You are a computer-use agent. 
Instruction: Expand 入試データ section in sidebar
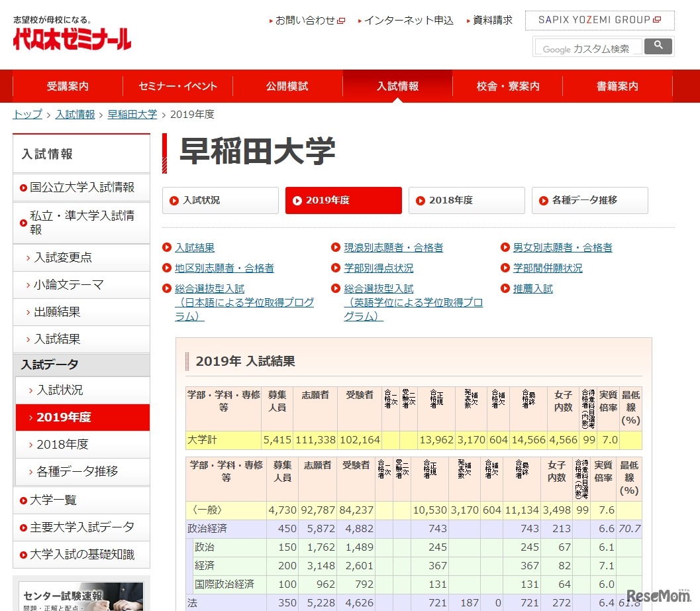(50, 365)
